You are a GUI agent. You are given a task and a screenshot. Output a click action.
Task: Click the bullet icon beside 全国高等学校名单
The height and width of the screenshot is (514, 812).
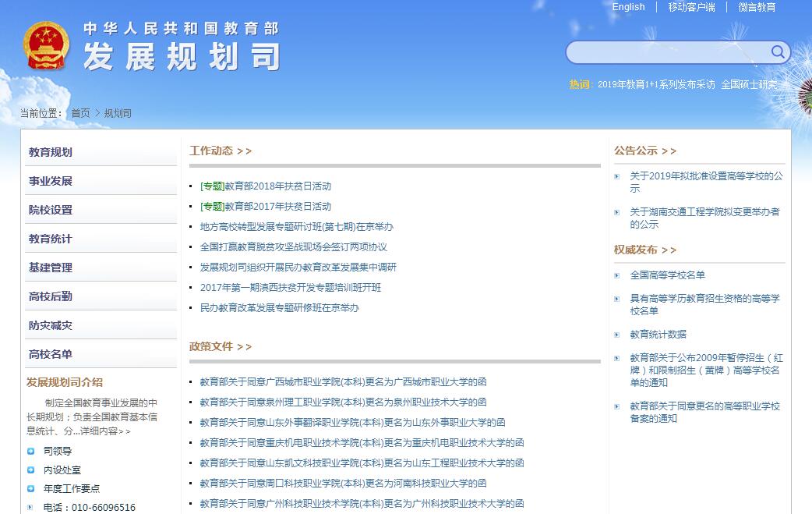616,275
